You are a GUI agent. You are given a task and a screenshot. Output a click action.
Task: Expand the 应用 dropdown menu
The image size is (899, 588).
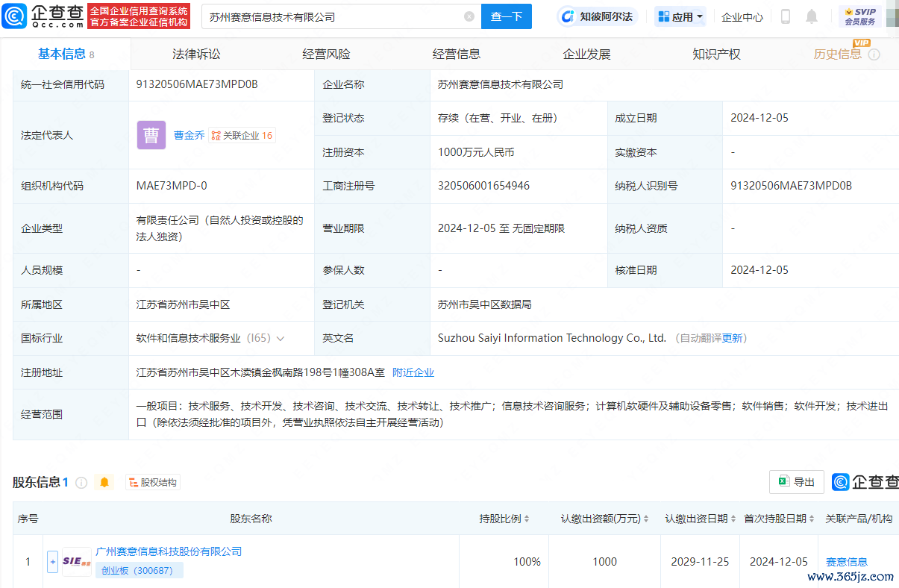[x=681, y=16]
